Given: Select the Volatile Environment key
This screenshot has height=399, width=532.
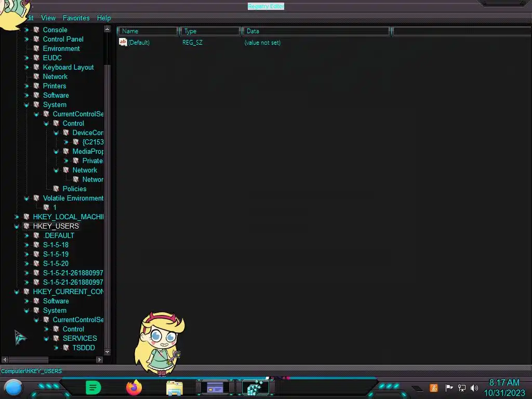Looking at the screenshot, I should (73, 198).
